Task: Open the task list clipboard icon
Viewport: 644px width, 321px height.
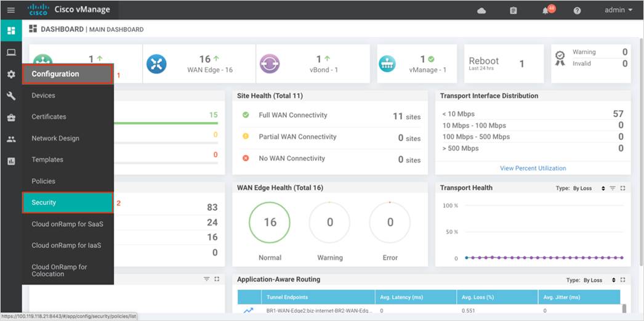Action: (x=513, y=10)
